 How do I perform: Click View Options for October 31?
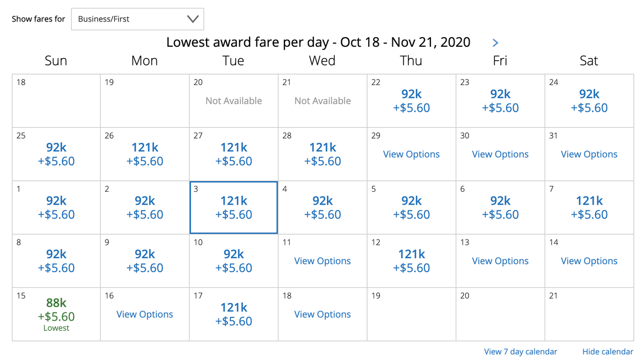coord(589,154)
